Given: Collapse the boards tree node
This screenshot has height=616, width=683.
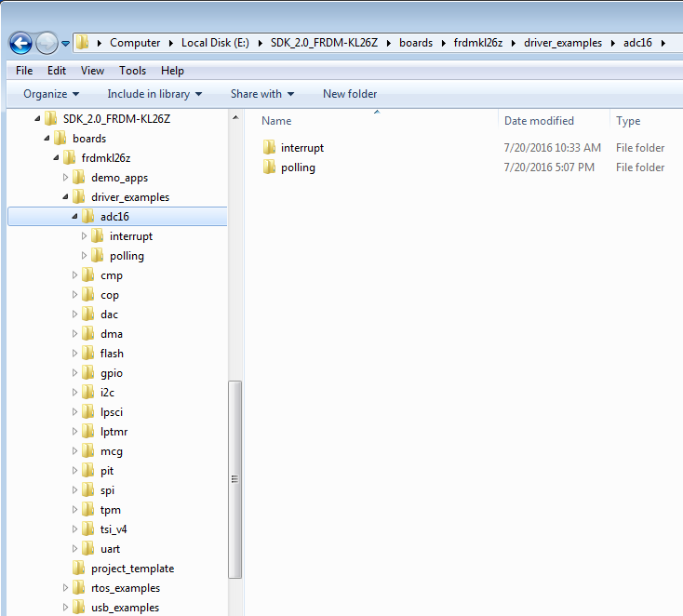Looking at the screenshot, I should (x=47, y=138).
